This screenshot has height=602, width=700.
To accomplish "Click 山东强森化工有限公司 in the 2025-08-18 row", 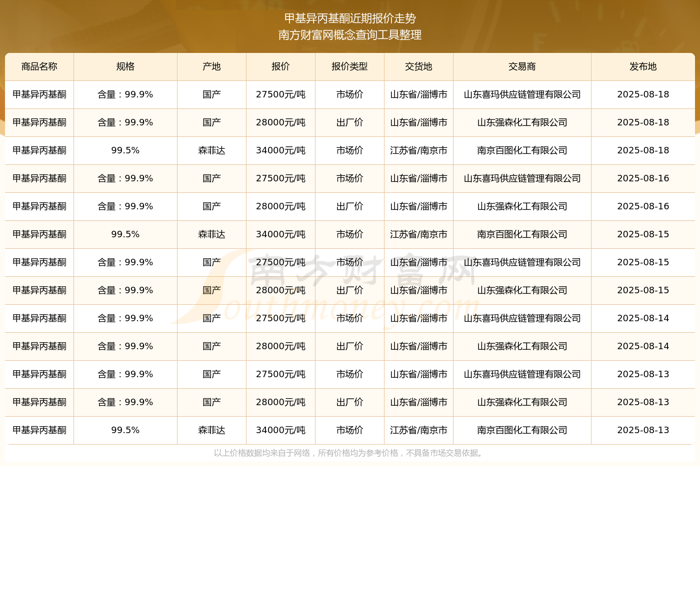I will (522, 122).
